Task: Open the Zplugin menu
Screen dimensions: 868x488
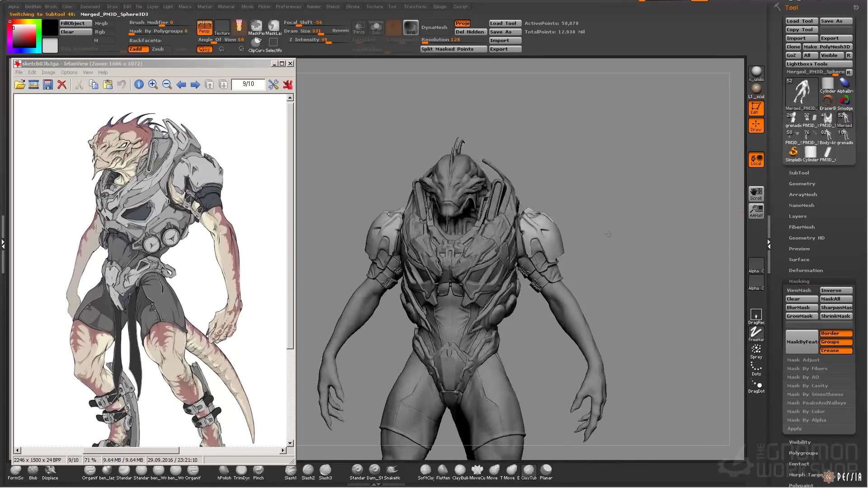Action: 439,6
